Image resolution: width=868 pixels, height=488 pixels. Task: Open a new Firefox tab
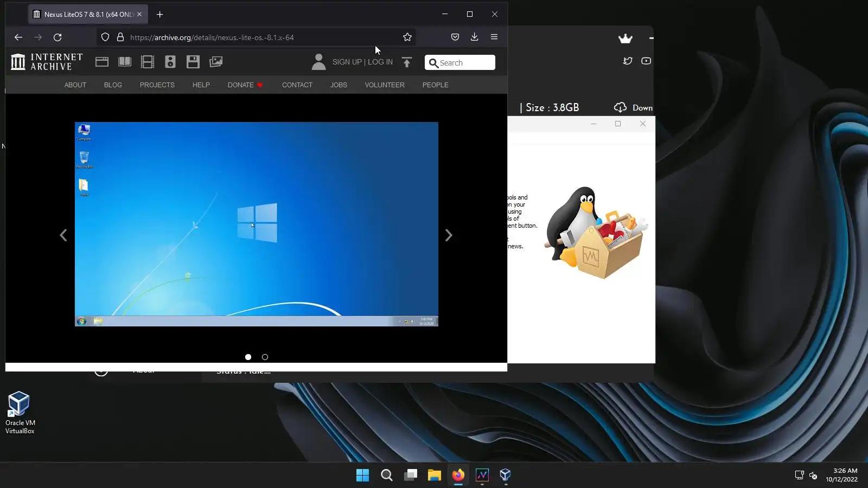159,15
